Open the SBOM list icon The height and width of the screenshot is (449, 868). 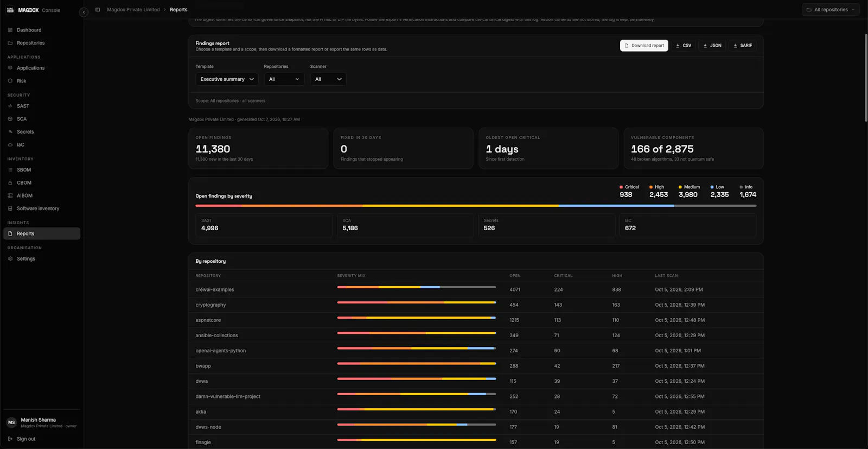[10, 170]
